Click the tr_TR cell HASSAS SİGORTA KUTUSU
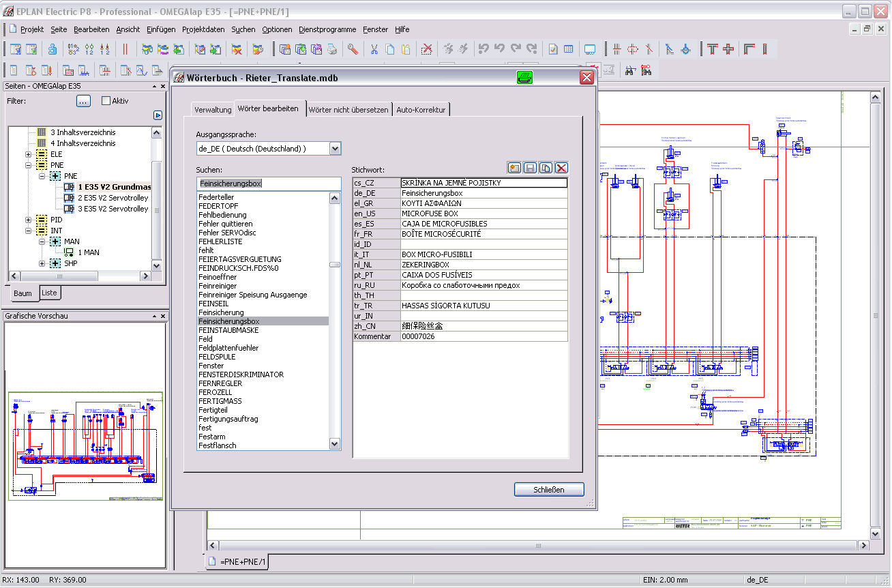The height and width of the screenshot is (588, 892). tap(484, 306)
